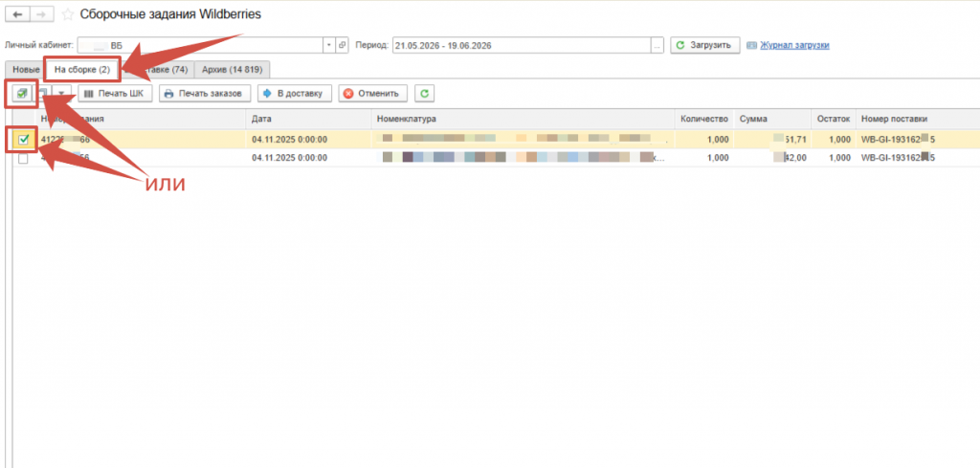
Task: Open the period picker with the ellipsis button
Action: tap(657, 45)
